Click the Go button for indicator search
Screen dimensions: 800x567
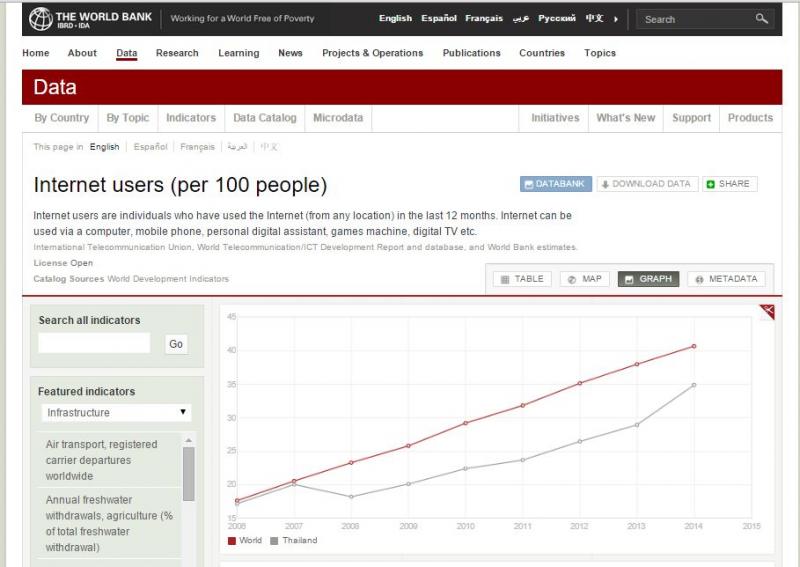[176, 344]
